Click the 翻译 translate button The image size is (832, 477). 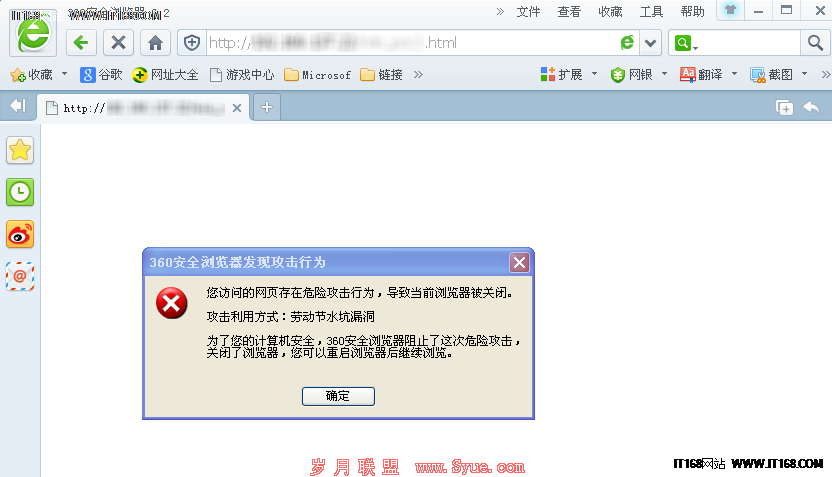coord(701,75)
